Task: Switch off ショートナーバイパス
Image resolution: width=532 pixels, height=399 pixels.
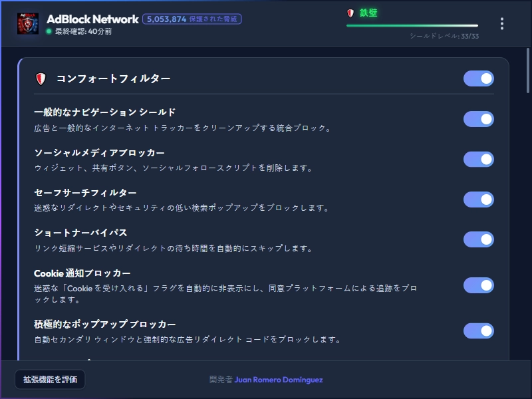Action: [478, 239]
